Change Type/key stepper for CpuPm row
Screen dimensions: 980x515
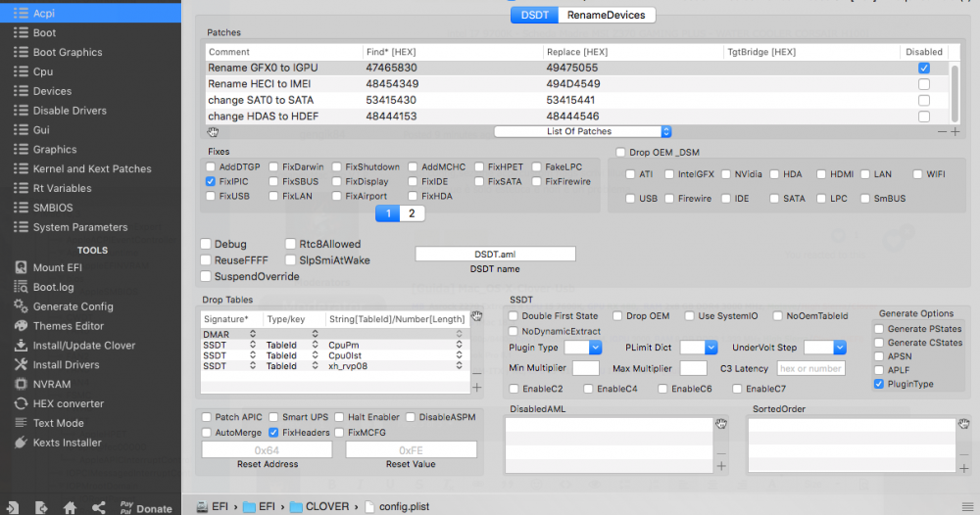(315, 346)
